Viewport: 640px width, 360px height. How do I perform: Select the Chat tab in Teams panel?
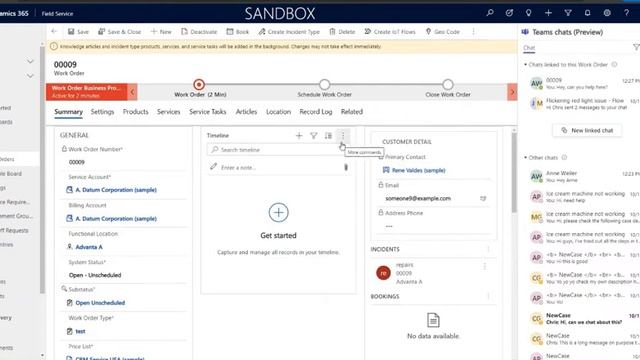click(529, 48)
